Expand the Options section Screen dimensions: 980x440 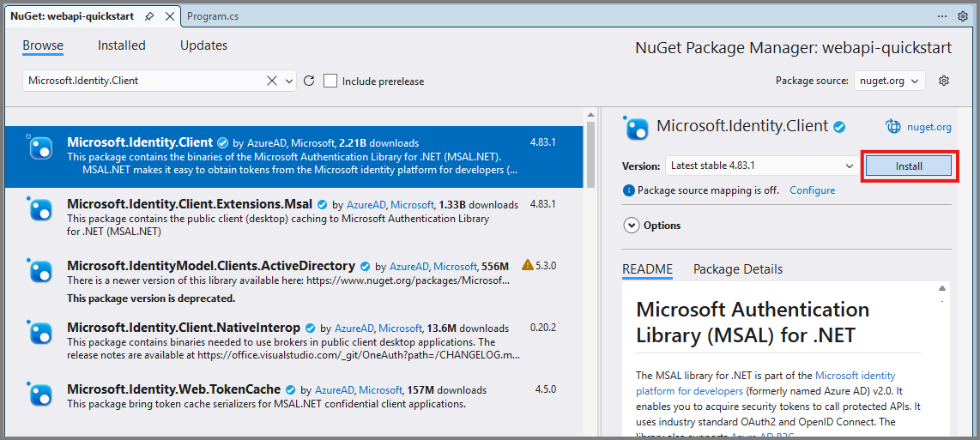[x=632, y=226]
